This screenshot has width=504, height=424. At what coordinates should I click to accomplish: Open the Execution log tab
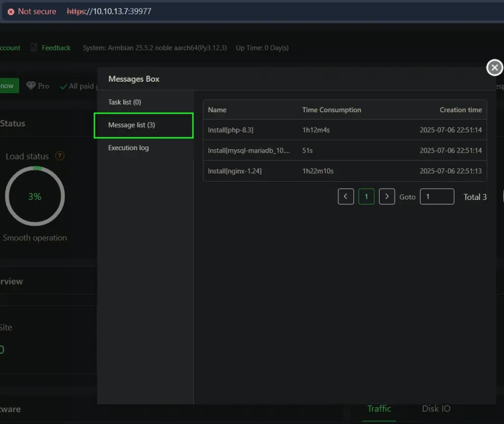pyautogui.click(x=128, y=148)
